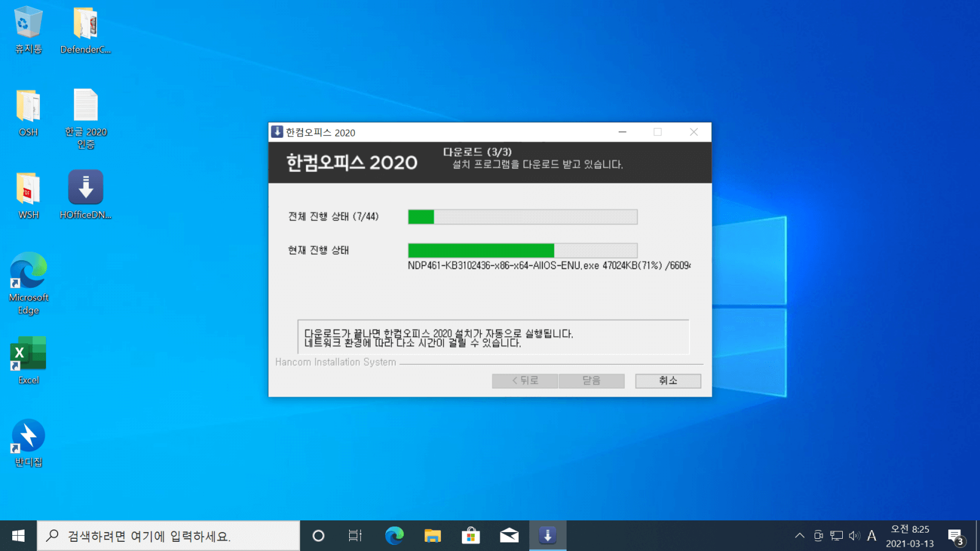This screenshot has width=980, height=551.
Task: Click the Meet Now tray icon
Action: point(818,536)
